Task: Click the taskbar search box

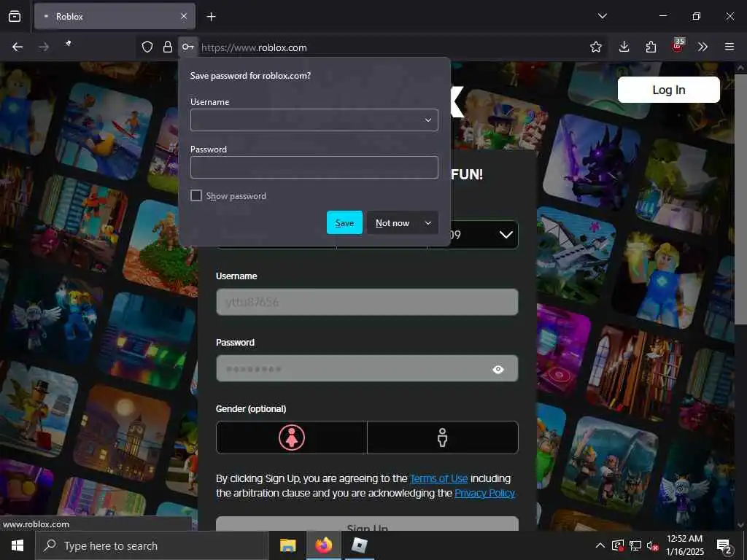Action: coord(152,545)
